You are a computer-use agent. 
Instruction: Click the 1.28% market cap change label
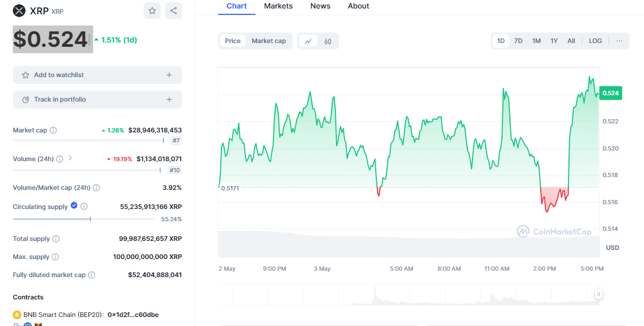[113, 130]
